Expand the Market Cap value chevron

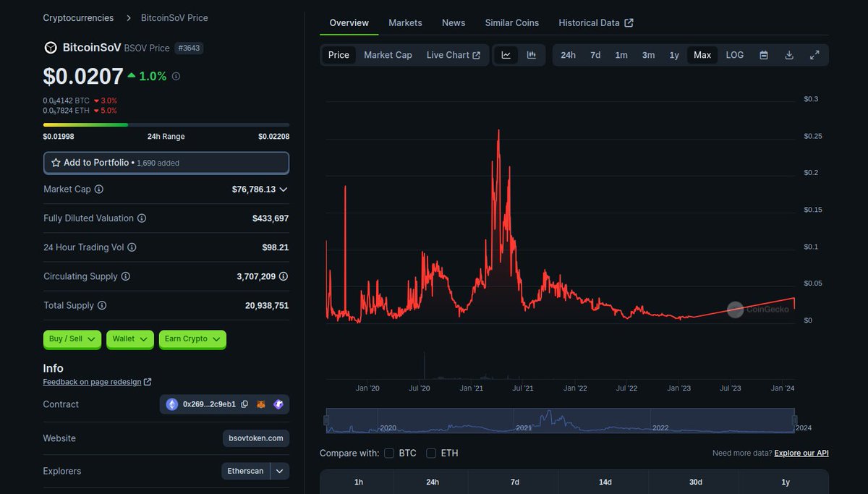[x=284, y=189]
